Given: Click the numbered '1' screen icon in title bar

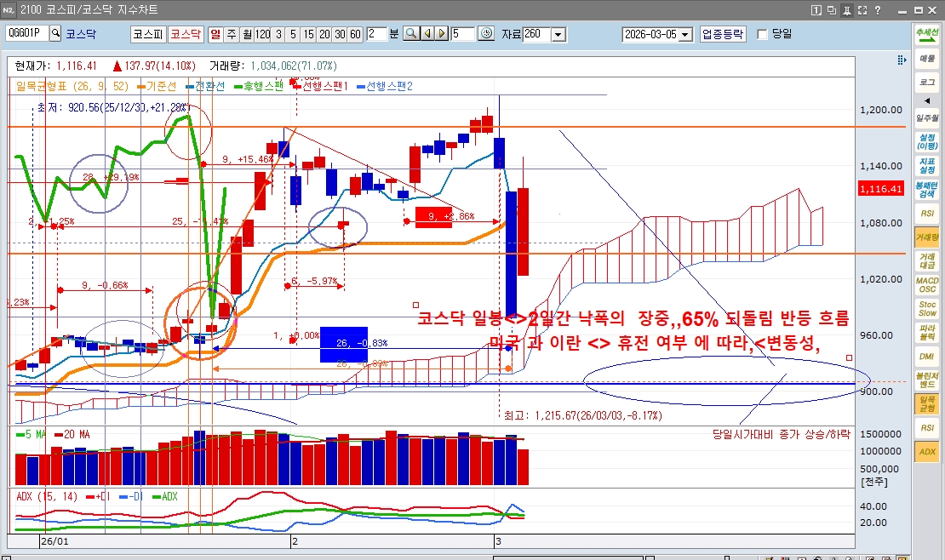Looking at the screenshot, I should tap(816, 10).
